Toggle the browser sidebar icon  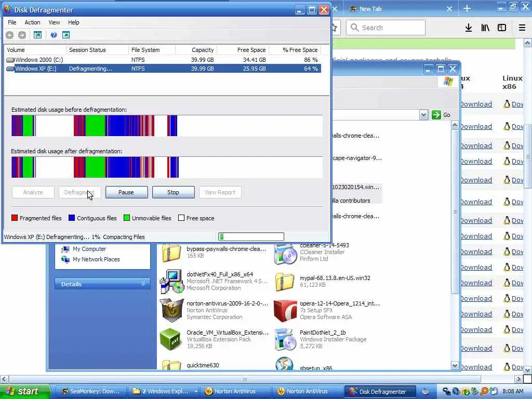pos(502,28)
